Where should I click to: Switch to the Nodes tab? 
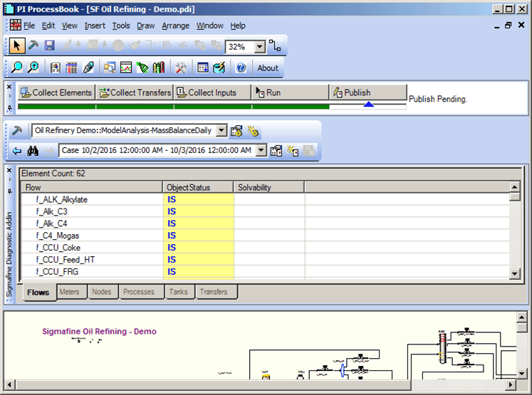click(102, 292)
